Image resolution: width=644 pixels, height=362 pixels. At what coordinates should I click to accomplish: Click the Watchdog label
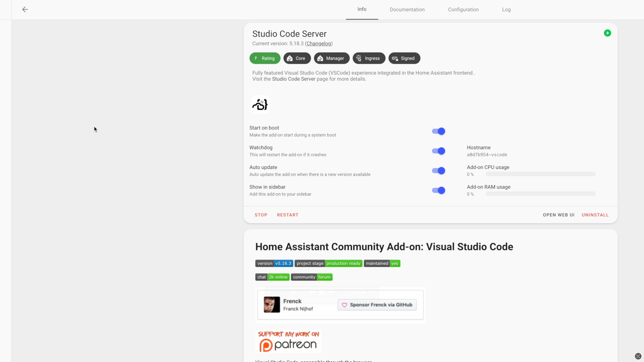click(x=261, y=148)
